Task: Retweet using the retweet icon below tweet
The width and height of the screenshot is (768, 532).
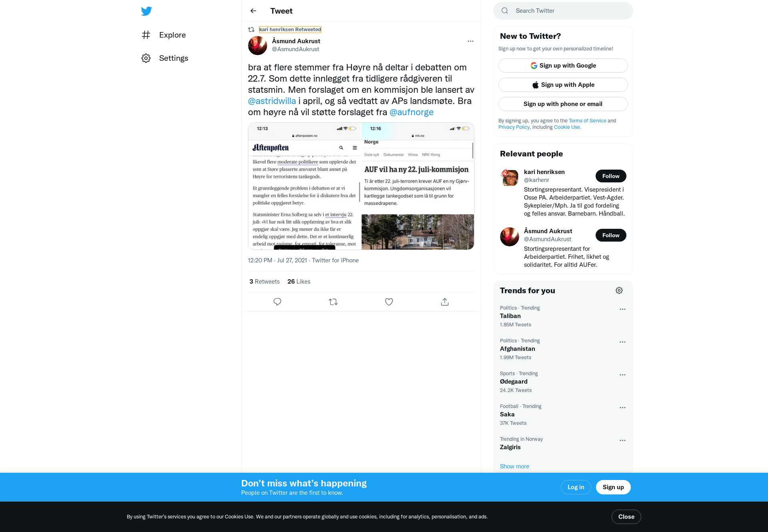Action: [x=333, y=302]
